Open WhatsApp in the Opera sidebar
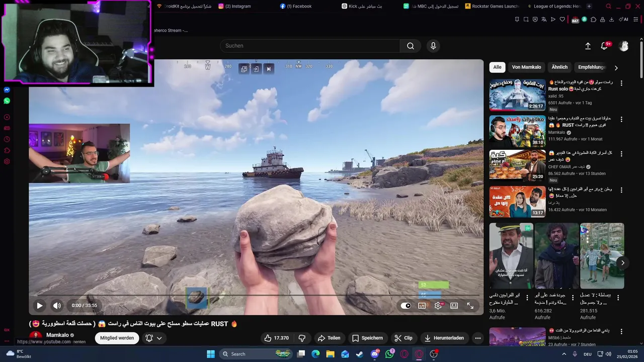The width and height of the screenshot is (644, 362). pyautogui.click(x=7, y=101)
